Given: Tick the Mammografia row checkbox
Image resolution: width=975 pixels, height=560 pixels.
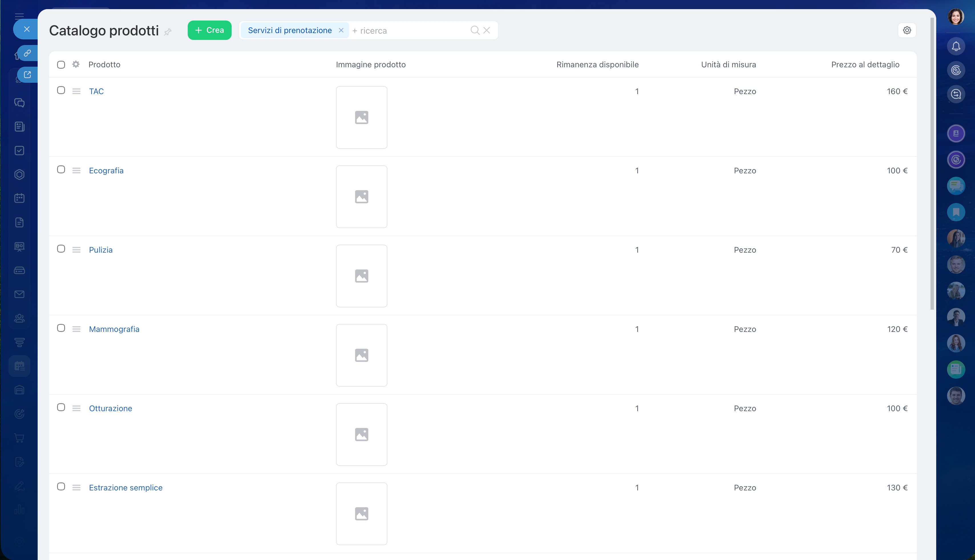Looking at the screenshot, I should (61, 328).
